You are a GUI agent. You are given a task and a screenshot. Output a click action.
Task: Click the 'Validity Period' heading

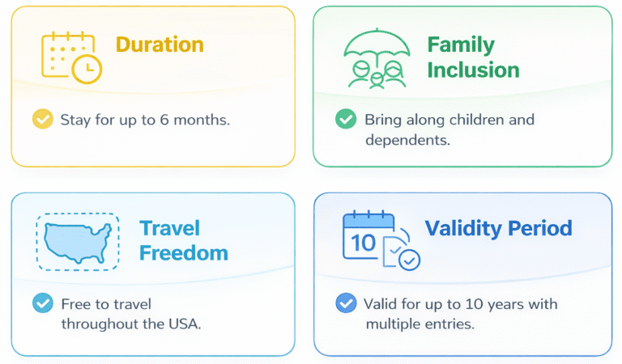pos(499,228)
